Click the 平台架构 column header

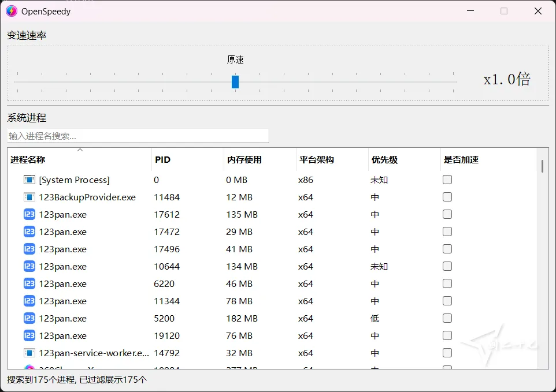(316, 160)
